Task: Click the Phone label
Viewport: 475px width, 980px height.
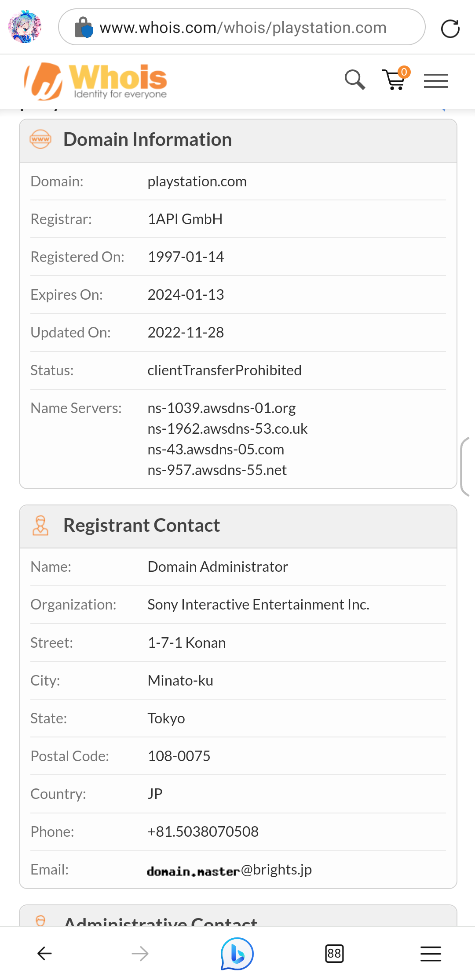Action: pos(52,831)
